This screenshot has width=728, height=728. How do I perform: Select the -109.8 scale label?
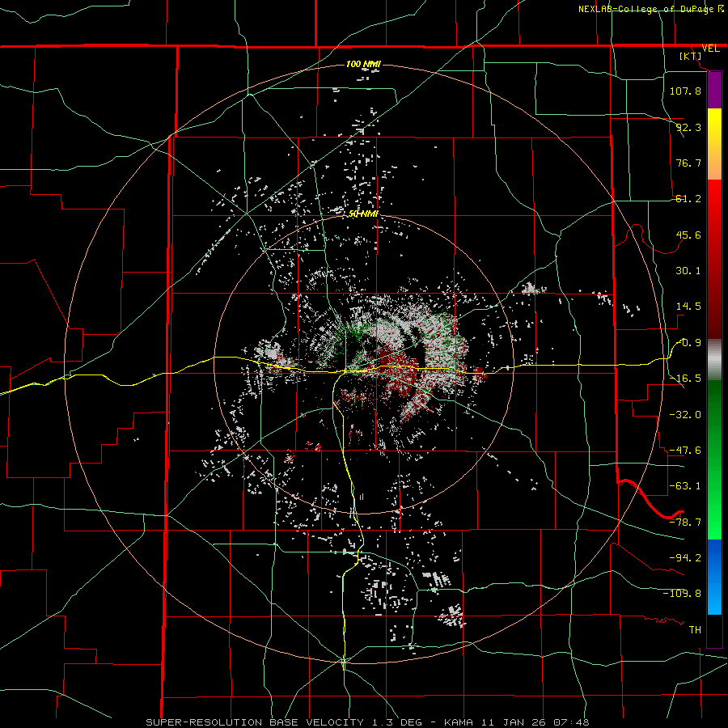(x=682, y=594)
